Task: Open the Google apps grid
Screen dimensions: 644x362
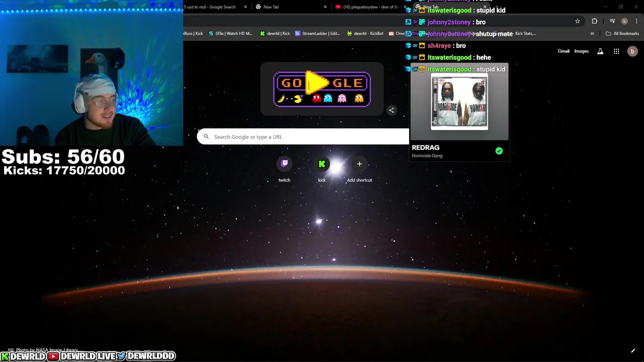Action: [x=616, y=51]
